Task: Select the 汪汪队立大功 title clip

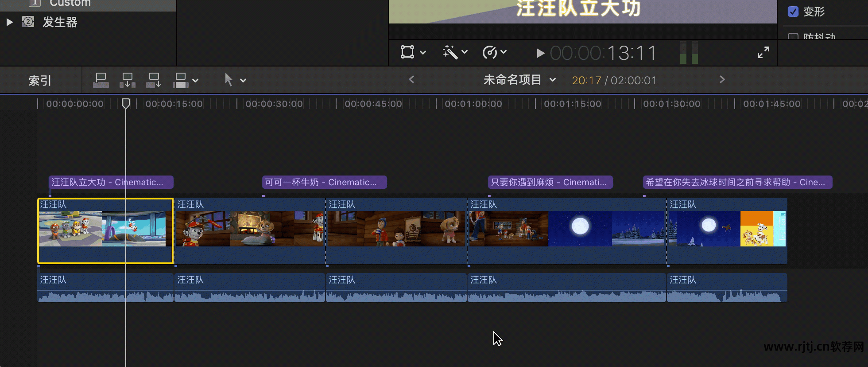Action: click(x=111, y=182)
